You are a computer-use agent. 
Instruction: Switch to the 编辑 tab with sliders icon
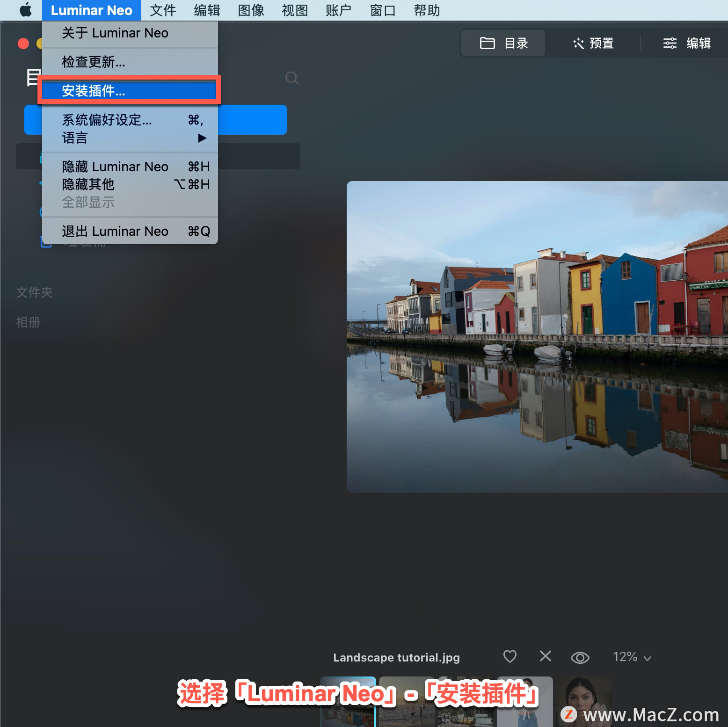(687, 43)
